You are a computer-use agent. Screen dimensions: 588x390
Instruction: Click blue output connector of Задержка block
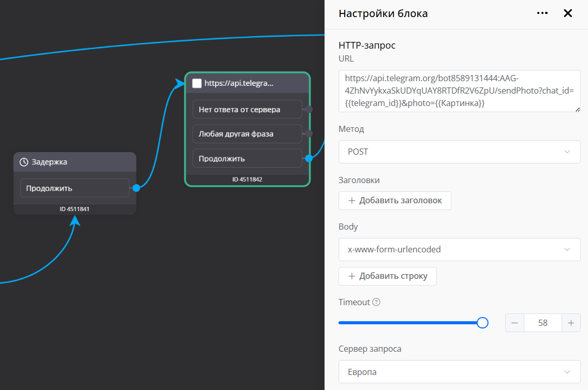[x=136, y=188]
